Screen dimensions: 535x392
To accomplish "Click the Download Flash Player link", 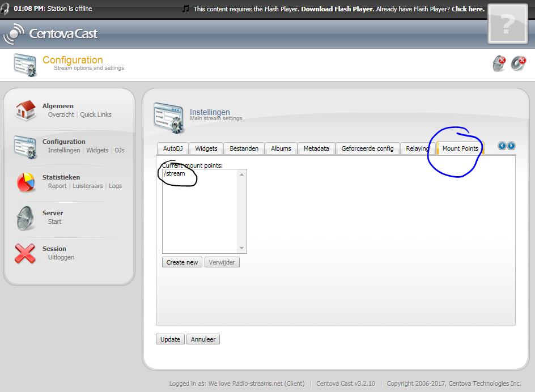I will point(337,9).
